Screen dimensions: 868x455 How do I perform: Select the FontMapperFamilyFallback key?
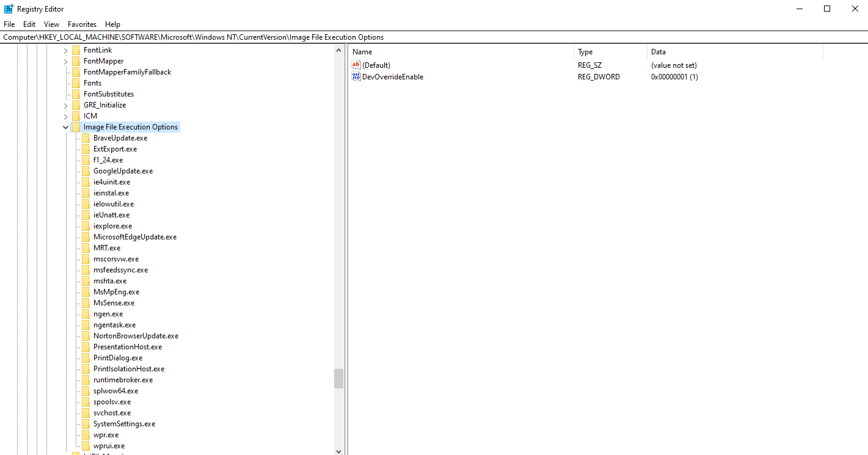[x=127, y=72]
